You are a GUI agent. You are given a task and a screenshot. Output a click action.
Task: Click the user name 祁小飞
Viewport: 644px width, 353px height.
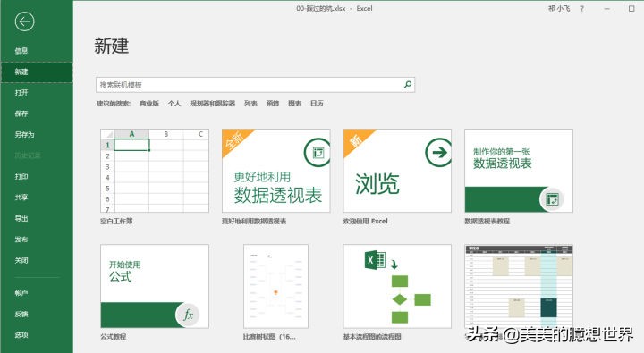[x=559, y=9]
